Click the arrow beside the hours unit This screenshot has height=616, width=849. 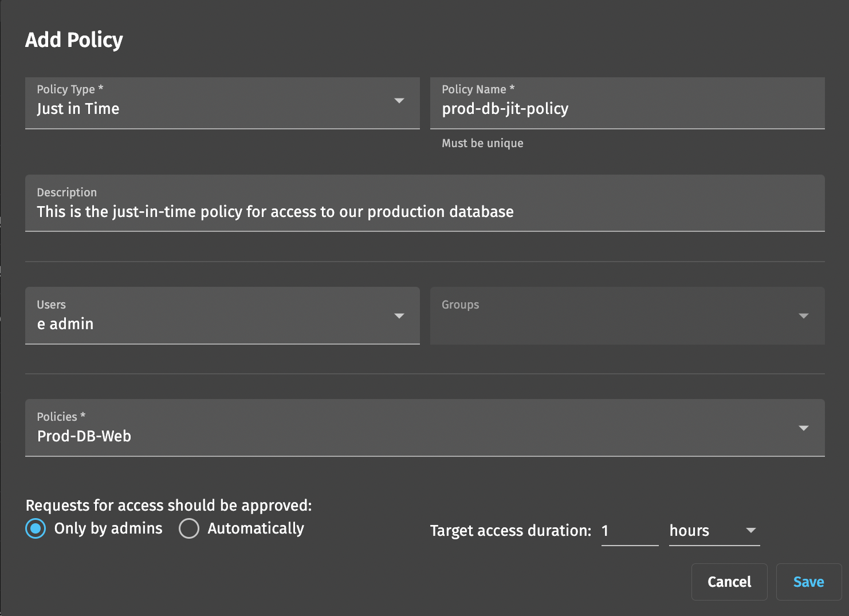pyautogui.click(x=750, y=531)
